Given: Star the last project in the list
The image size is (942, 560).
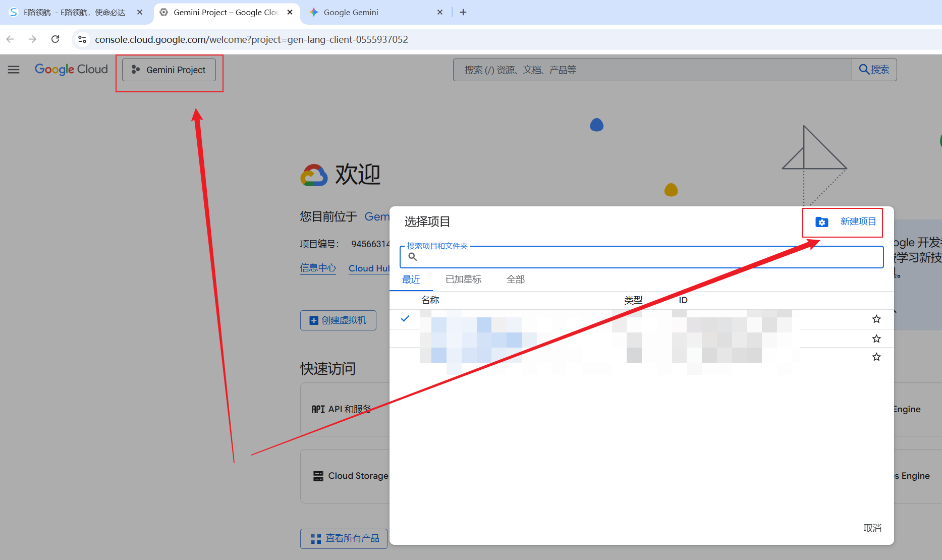Looking at the screenshot, I should pos(876,357).
